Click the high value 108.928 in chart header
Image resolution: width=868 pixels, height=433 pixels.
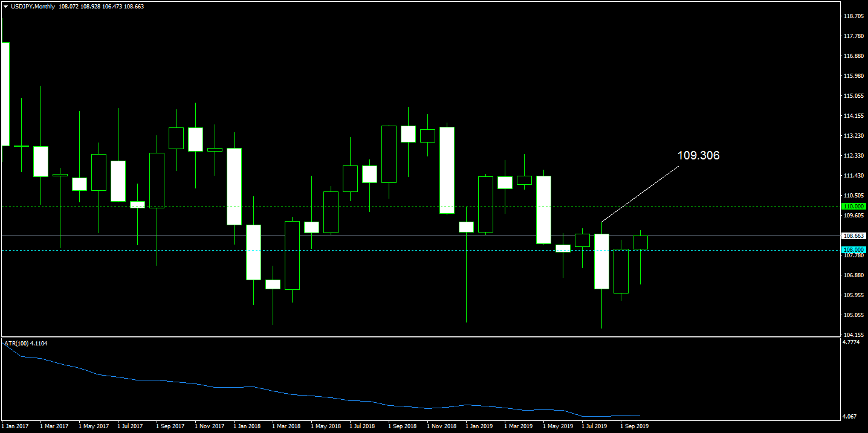(x=91, y=6)
